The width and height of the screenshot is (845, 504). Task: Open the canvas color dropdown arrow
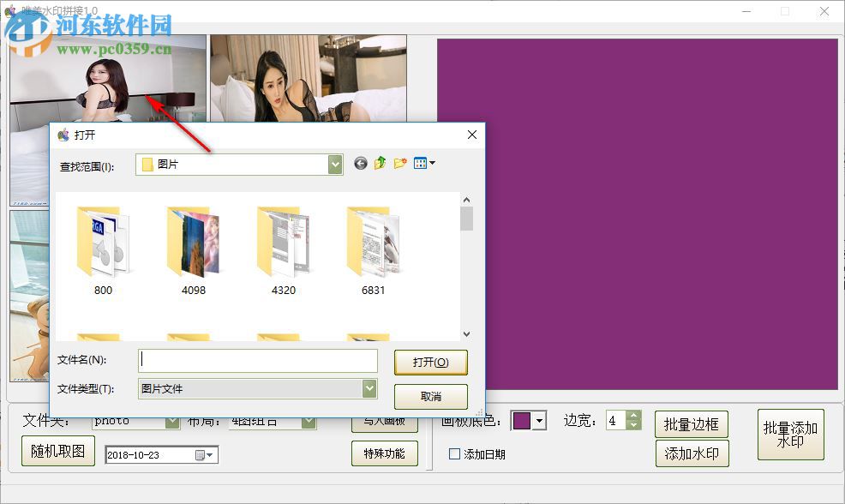tap(539, 421)
